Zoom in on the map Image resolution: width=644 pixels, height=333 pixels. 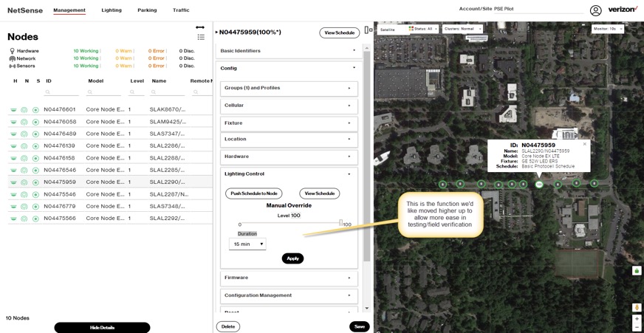(x=637, y=318)
